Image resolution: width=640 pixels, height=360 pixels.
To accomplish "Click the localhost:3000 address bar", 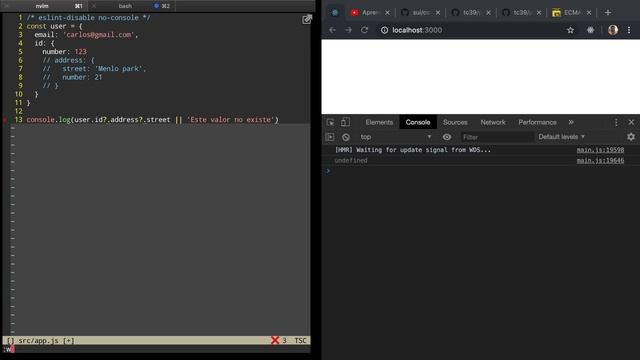I will 417,30.
